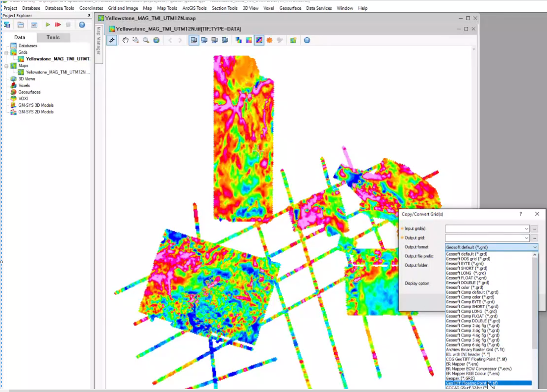Viewport: 547px width, 392px height.
Task: Choose GeoTIFF Floating Point (*.tif) format
Action: pyautogui.click(x=489, y=383)
